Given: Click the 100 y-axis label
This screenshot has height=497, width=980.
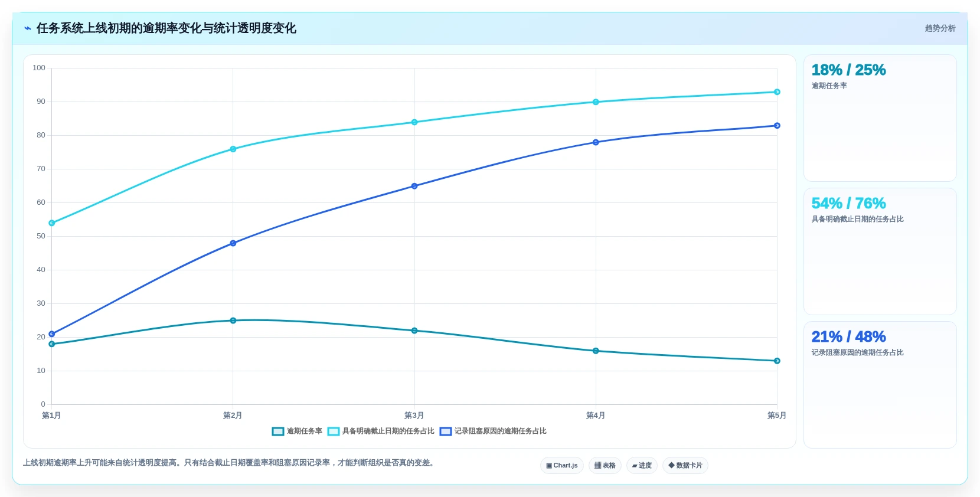Looking at the screenshot, I should (39, 68).
